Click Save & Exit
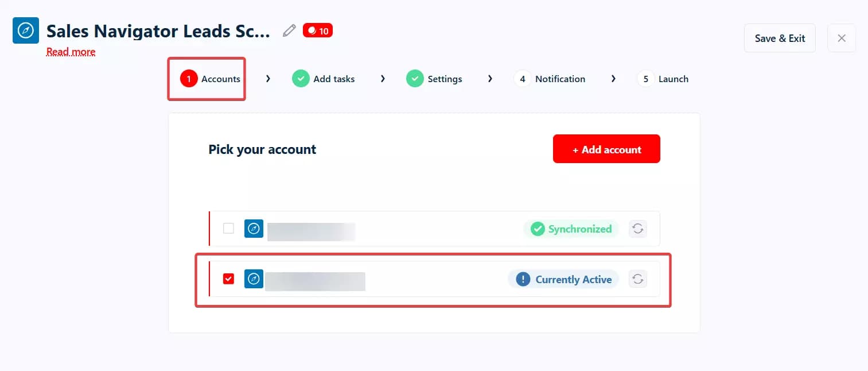The image size is (868, 371). tap(780, 38)
